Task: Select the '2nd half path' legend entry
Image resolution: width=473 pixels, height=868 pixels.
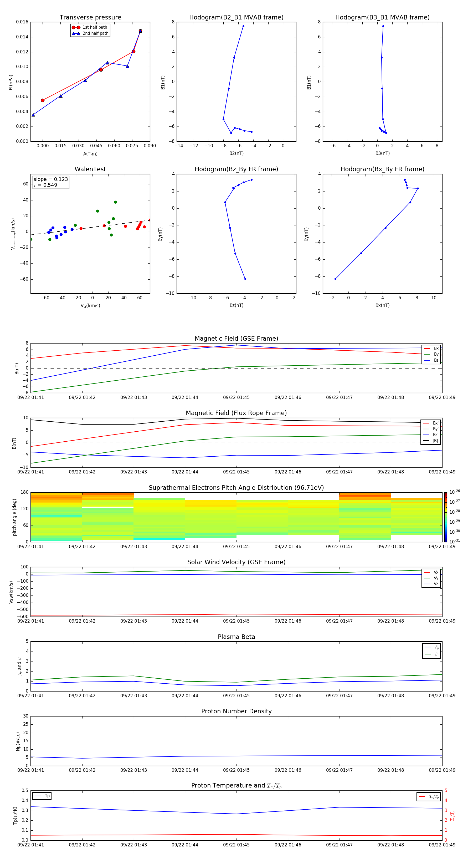Action: coord(90,33)
